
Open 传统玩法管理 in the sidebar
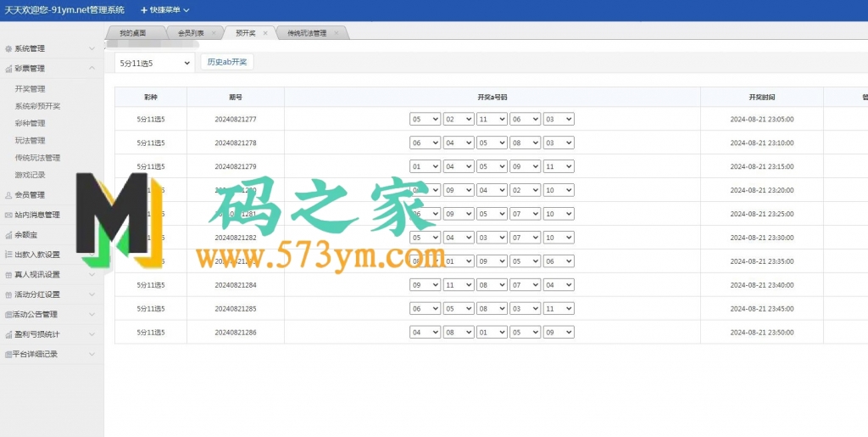coord(37,158)
